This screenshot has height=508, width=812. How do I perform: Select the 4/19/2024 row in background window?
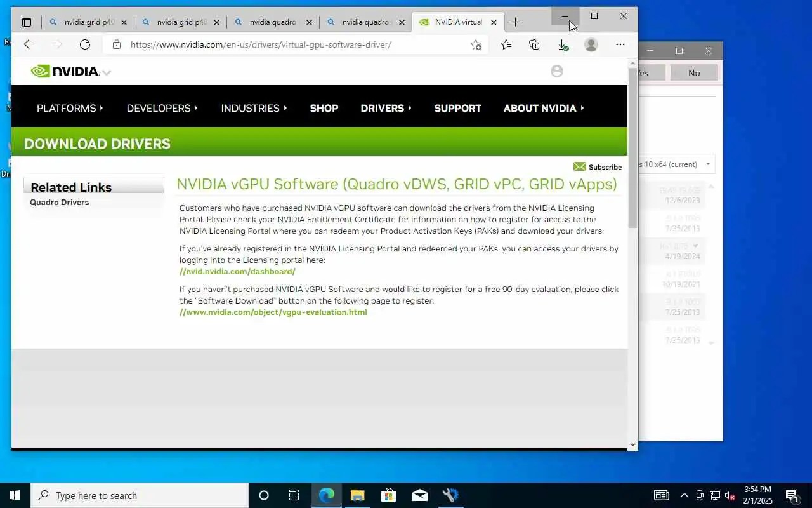click(672, 251)
